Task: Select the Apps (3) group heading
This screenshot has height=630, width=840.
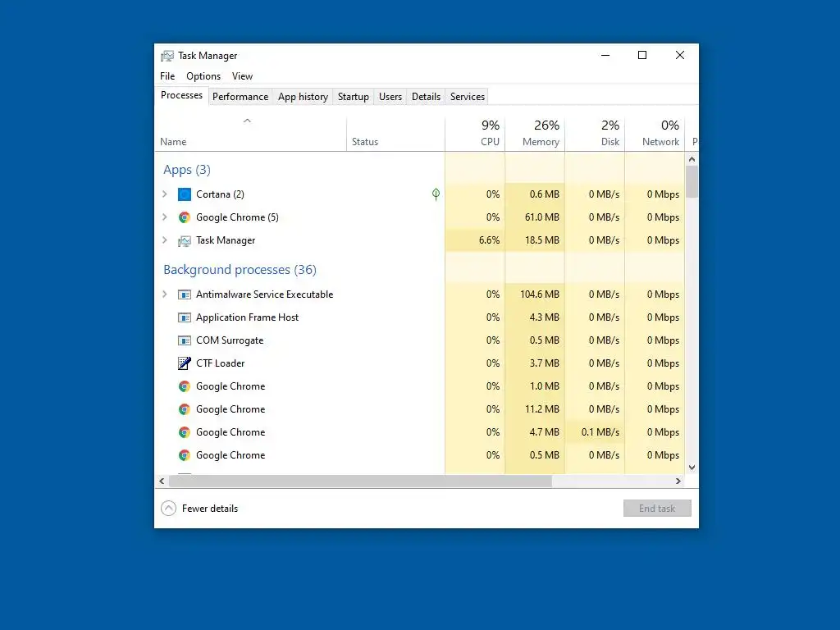Action: coord(187,170)
